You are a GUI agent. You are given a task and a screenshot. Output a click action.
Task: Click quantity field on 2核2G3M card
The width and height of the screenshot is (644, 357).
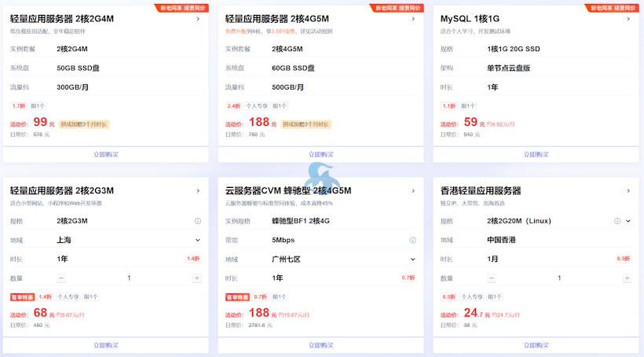(129, 278)
